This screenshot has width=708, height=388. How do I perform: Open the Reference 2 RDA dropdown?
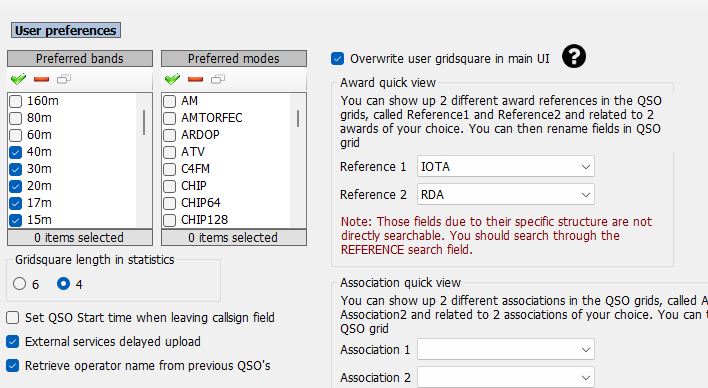[x=506, y=195]
